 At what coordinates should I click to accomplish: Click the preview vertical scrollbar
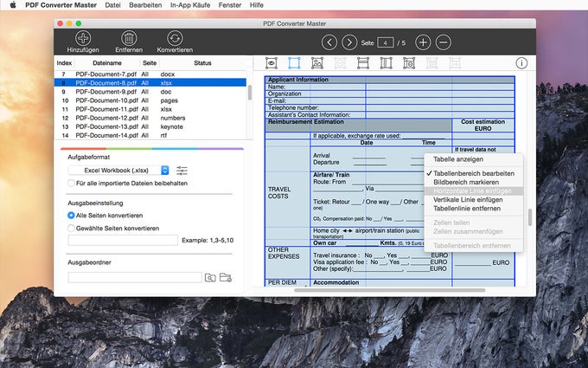(x=530, y=217)
